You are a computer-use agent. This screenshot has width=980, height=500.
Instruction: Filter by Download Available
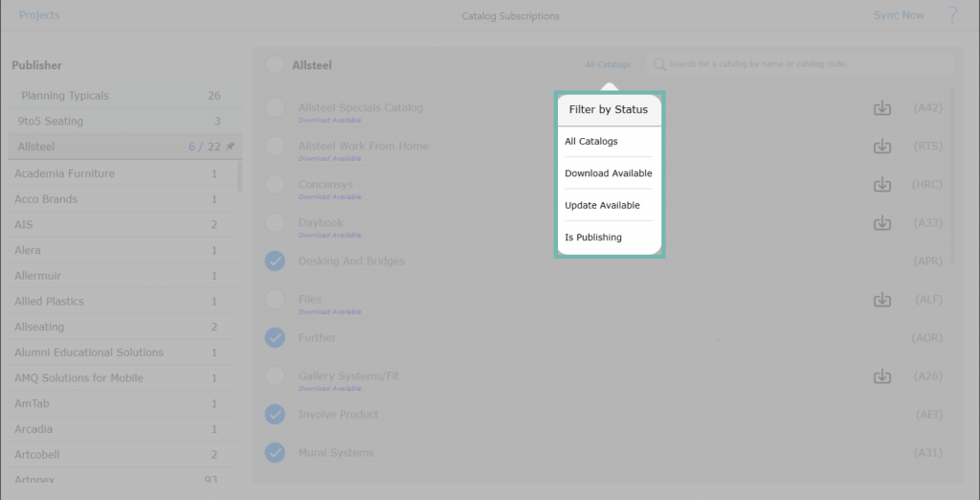coord(608,173)
